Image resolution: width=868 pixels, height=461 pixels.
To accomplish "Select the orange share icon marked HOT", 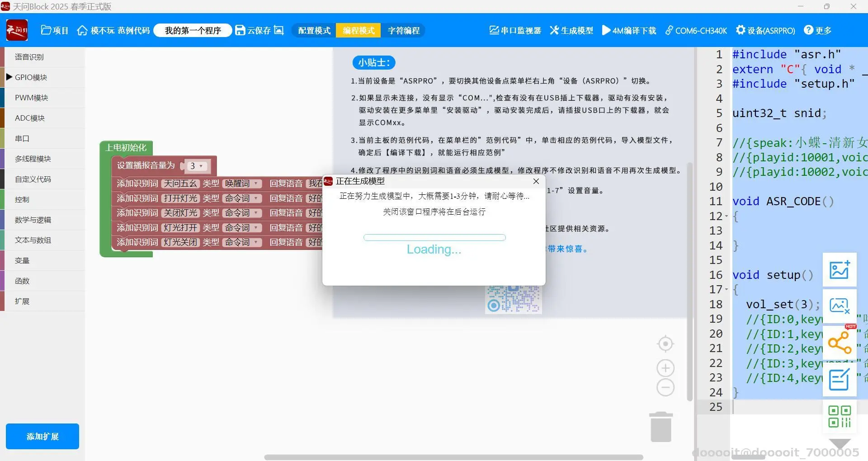I will point(840,342).
